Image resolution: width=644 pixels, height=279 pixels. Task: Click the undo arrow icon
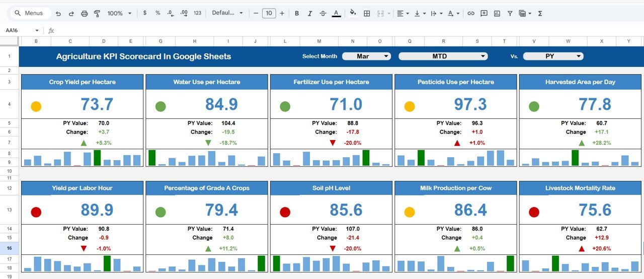58,13
